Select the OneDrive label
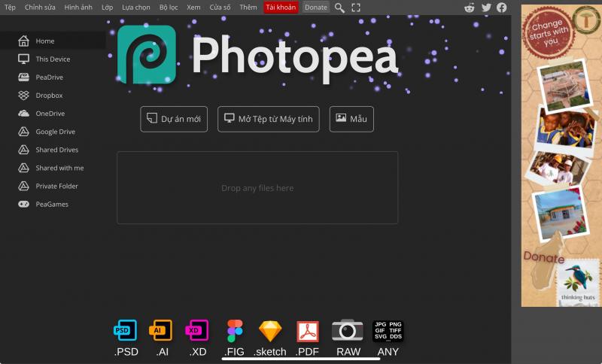Viewport: 602px width, 364px height. point(50,114)
